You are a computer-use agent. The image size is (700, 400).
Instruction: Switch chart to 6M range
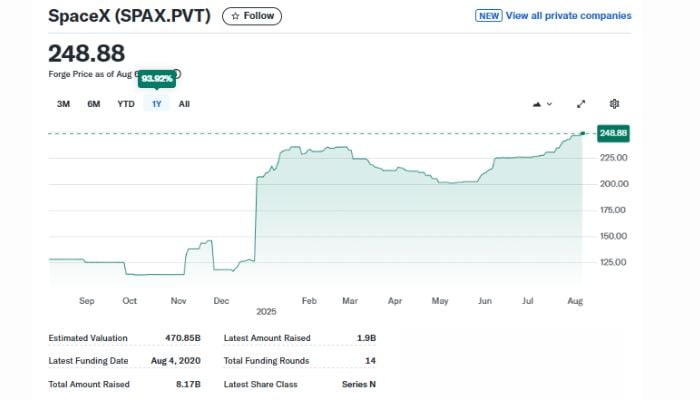click(x=93, y=104)
